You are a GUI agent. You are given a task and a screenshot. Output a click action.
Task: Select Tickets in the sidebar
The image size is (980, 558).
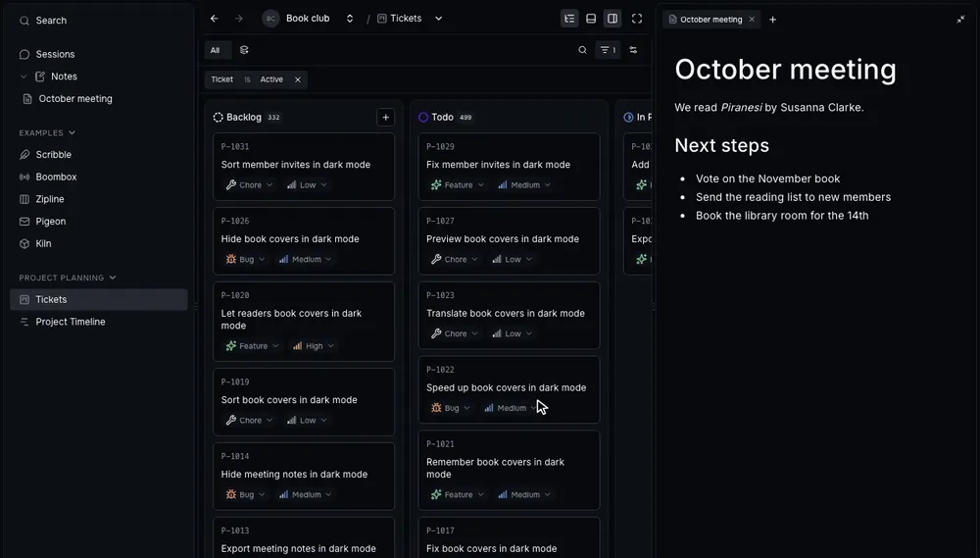coord(99,300)
